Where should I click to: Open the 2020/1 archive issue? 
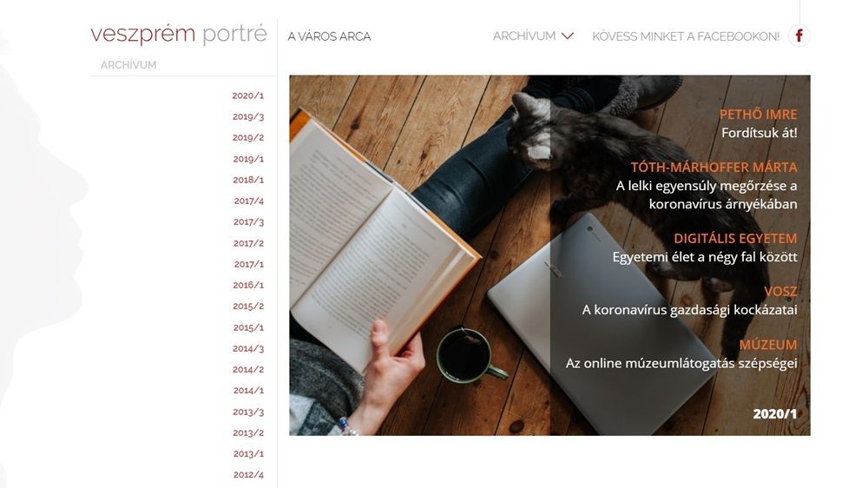(248, 96)
